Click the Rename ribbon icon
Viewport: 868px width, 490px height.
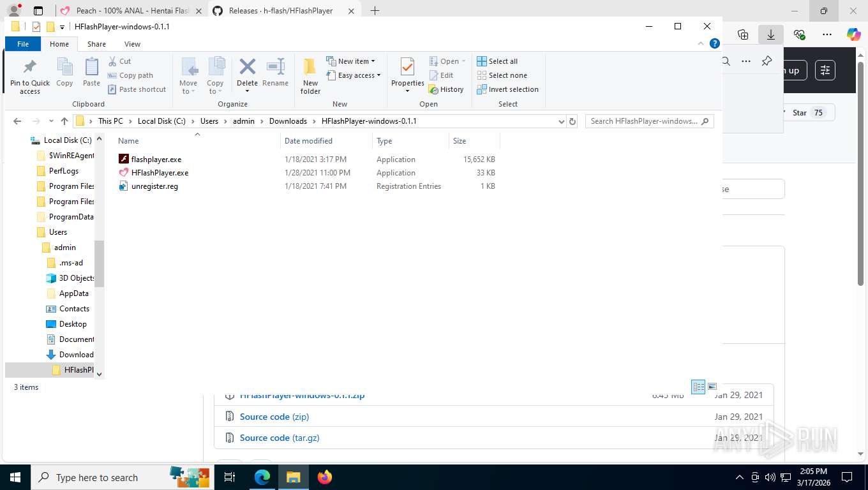[x=276, y=72]
